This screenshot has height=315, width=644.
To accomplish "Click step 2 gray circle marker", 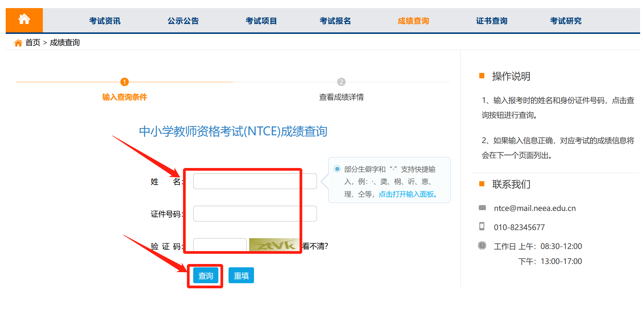I will [341, 82].
